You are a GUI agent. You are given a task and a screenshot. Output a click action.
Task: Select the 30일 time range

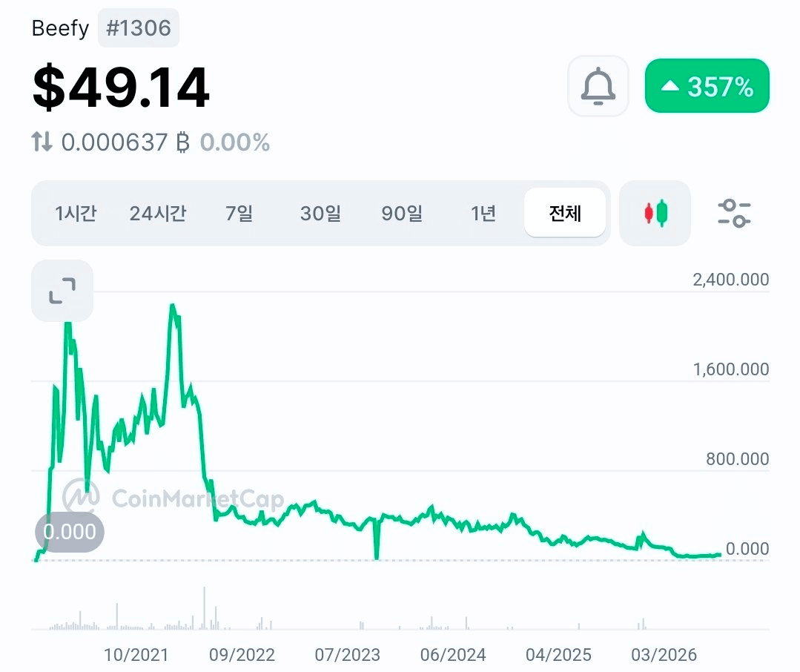click(320, 213)
